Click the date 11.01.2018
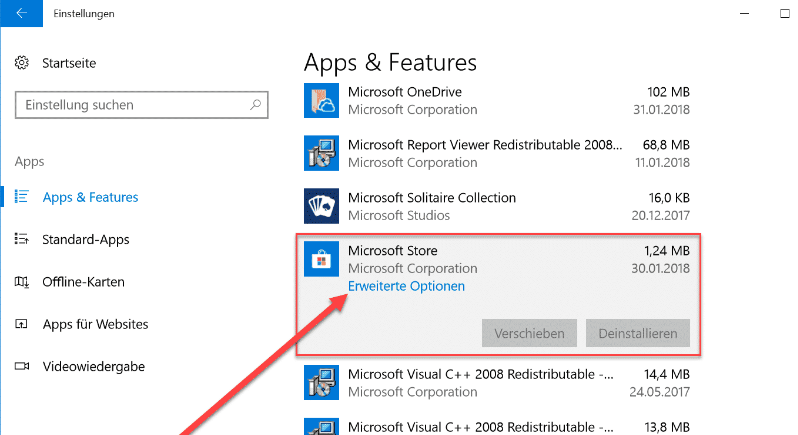The image size is (798, 435). click(x=662, y=163)
